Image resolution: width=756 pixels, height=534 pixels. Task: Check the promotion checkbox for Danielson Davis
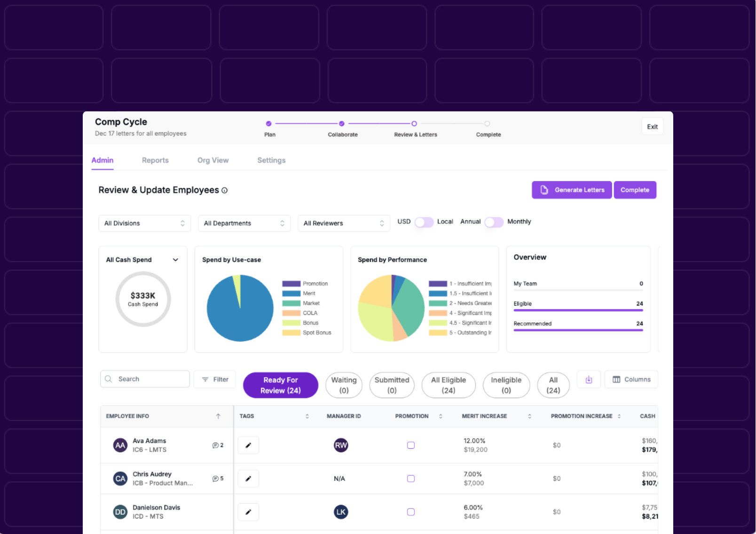tap(411, 512)
